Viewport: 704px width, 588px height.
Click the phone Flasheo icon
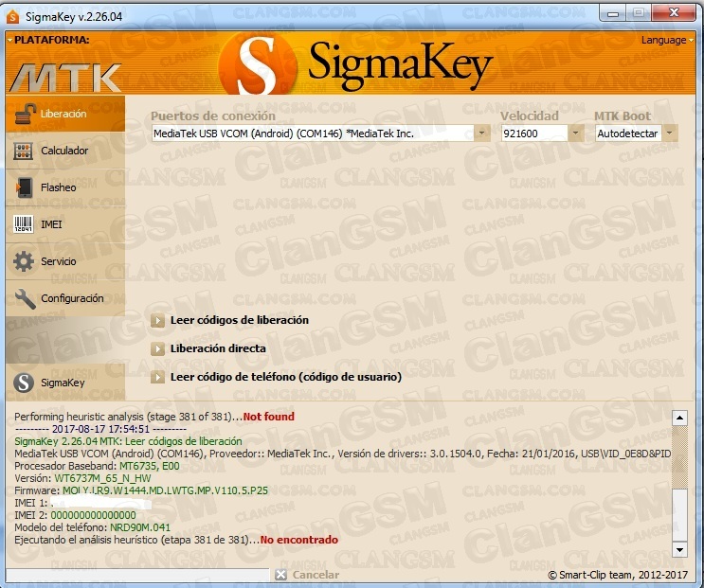(24, 187)
